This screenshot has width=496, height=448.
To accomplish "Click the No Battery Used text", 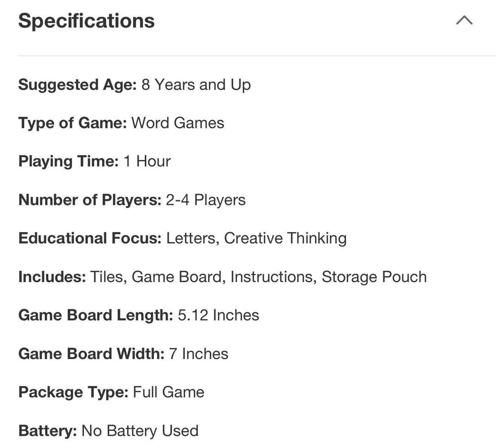I will tap(140, 431).
